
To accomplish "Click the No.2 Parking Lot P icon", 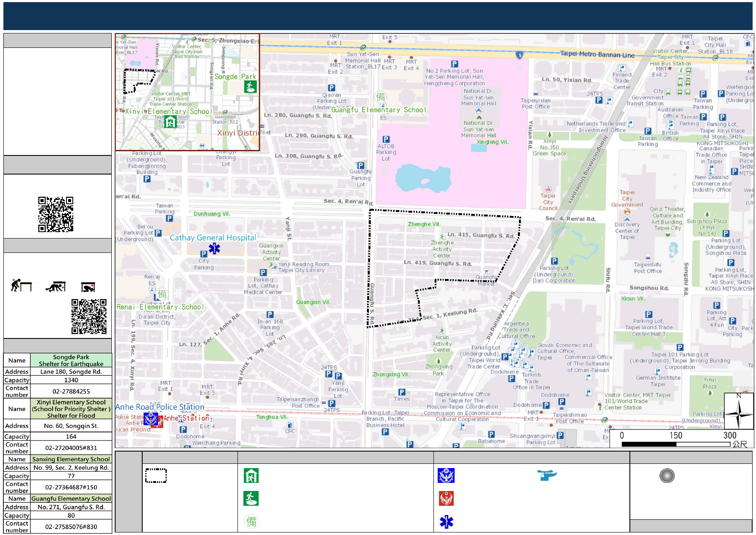I will tap(455, 64).
